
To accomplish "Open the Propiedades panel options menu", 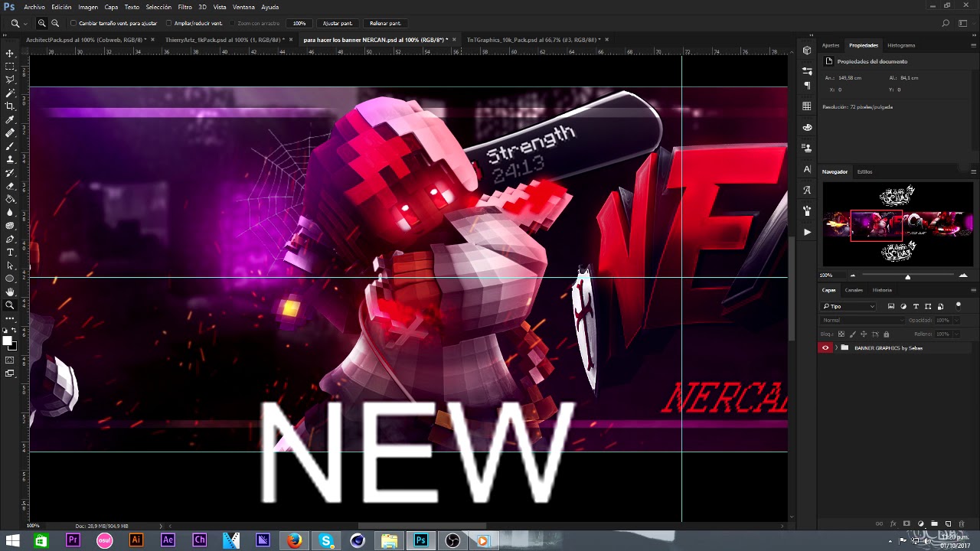I will point(973,45).
